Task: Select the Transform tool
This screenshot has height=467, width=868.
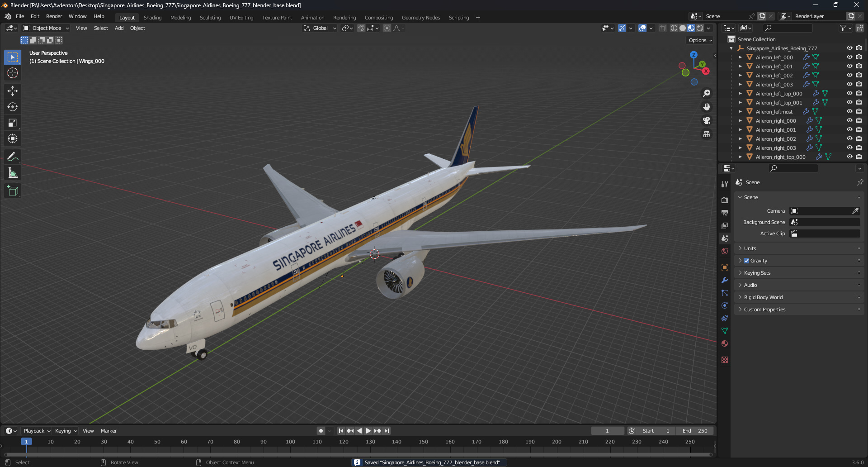Action: (x=13, y=138)
